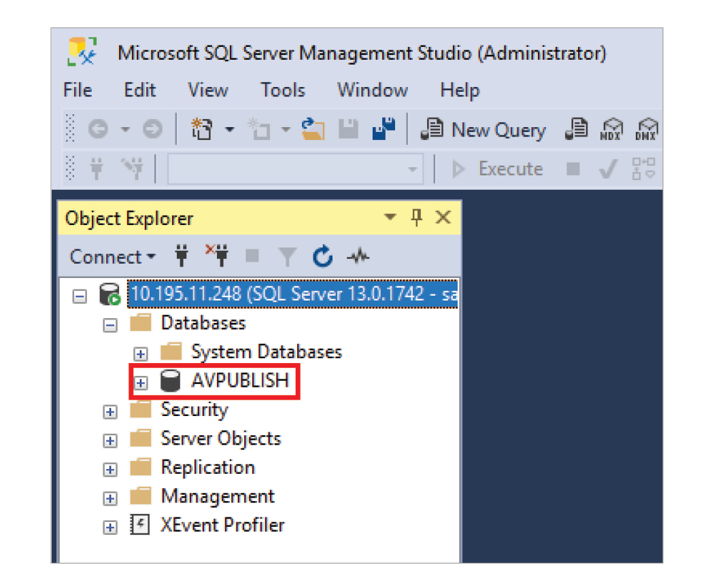Image resolution: width=714 pixels, height=588 pixels.
Task: Click Object Explorer filter funnel icon
Action: [x=288, y=257]
